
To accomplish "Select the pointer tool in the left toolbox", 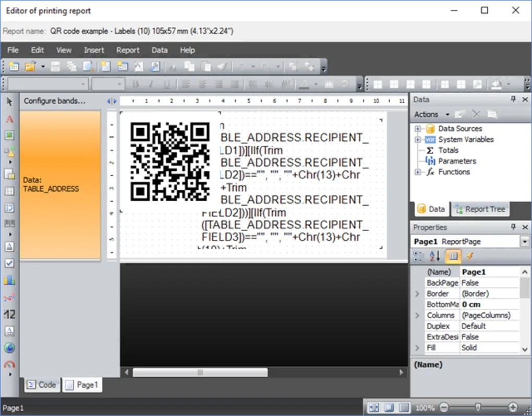I will click(x=9, y=102).
